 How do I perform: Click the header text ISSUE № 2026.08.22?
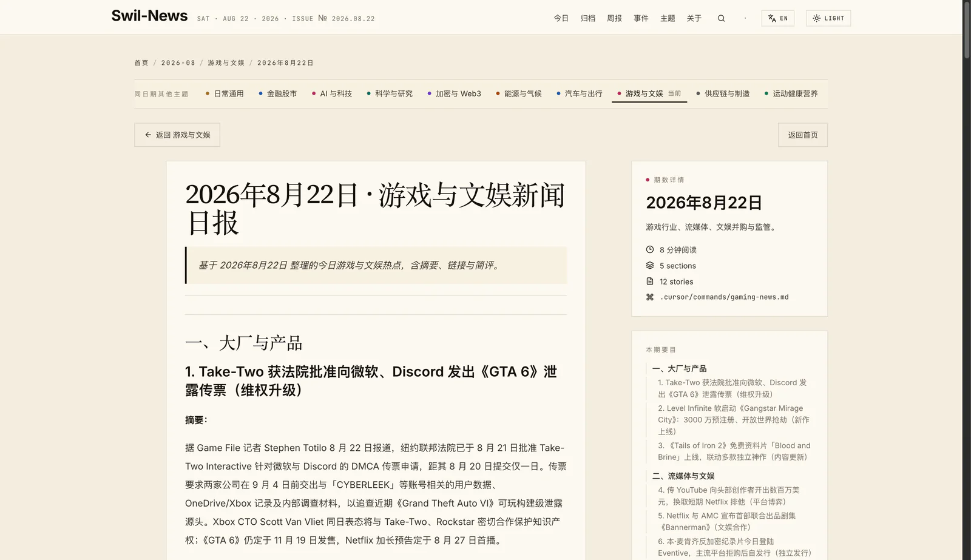coord(333,19)
